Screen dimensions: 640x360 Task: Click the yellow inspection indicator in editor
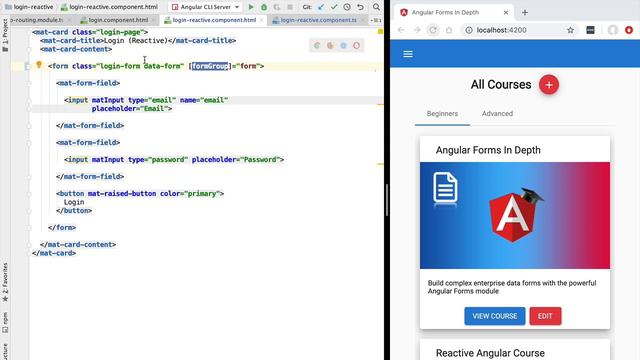380,31
